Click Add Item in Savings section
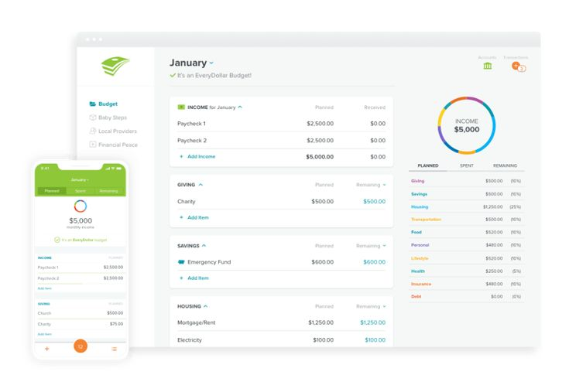The height and width of the screenshot is (392, 569). [198, 278]
